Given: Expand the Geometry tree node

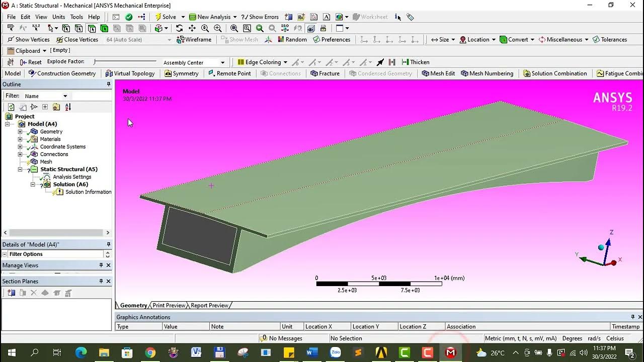Looking at the screenshot, I should point(20,132).
